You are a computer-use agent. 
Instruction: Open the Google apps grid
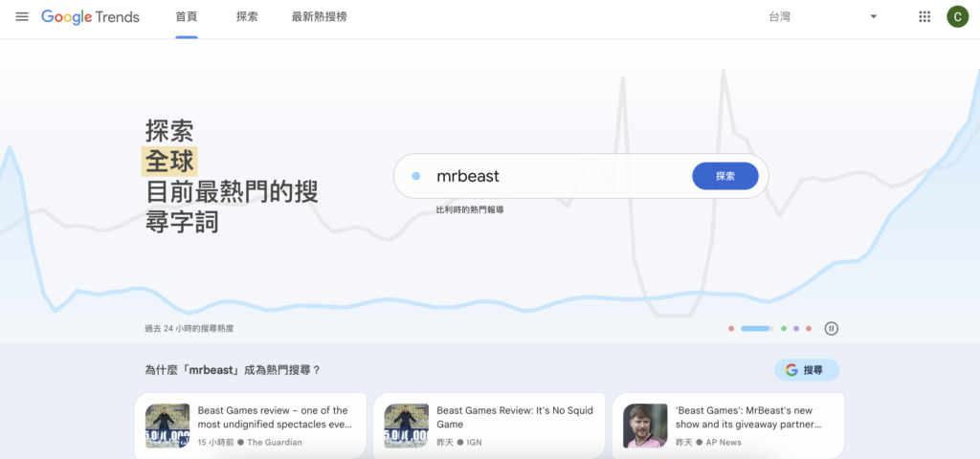(x=924, y=17)
